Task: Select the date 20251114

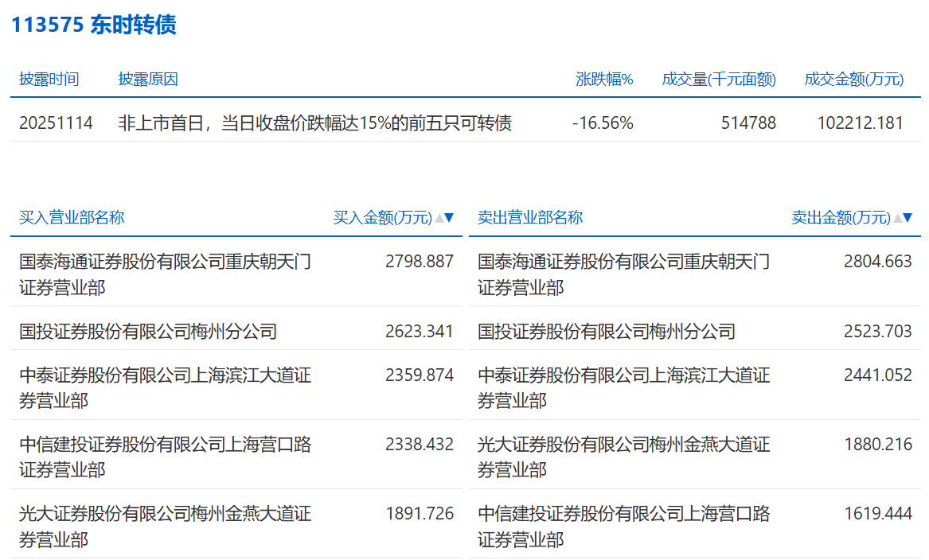Action: click(x=56, y=123)
